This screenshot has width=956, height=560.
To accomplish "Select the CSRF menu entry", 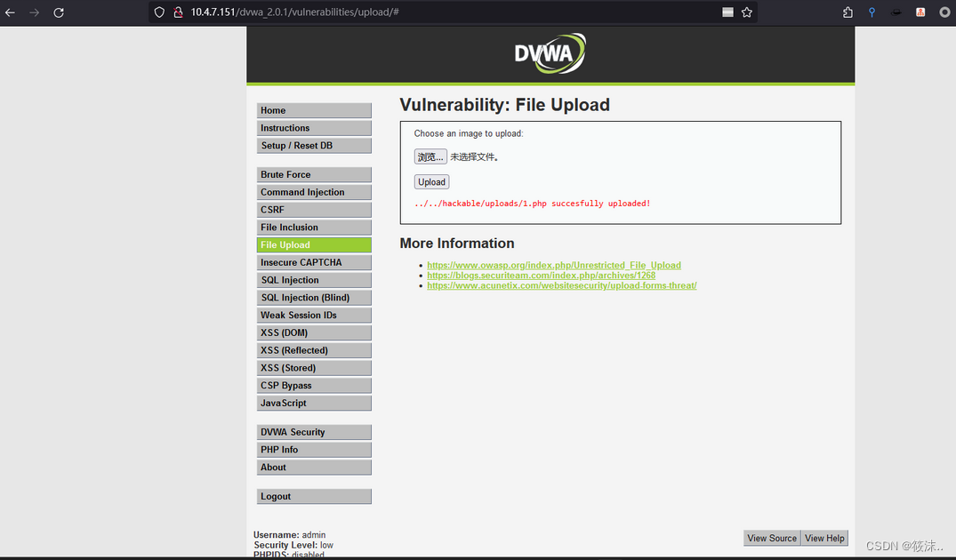I will click(314, 210).
